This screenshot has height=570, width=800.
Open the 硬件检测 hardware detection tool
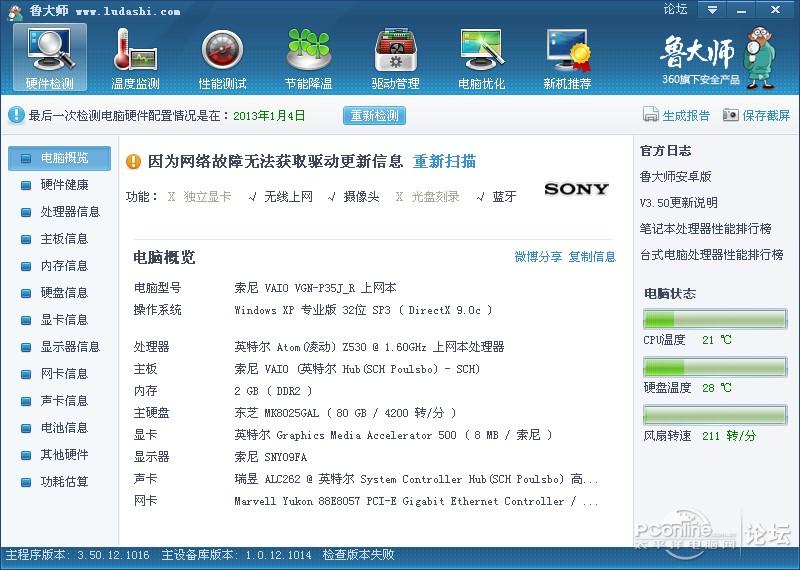coord(49,58)
